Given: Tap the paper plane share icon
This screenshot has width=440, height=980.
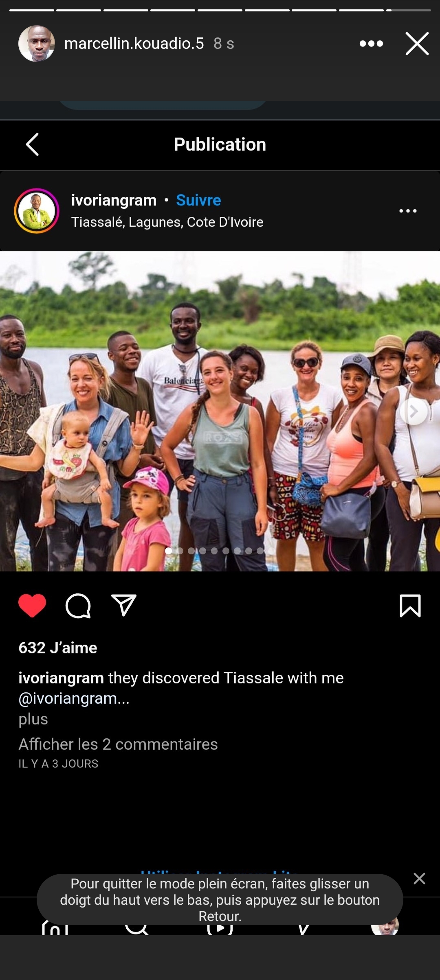Looking at the screenshot, I should coord(124,605).
